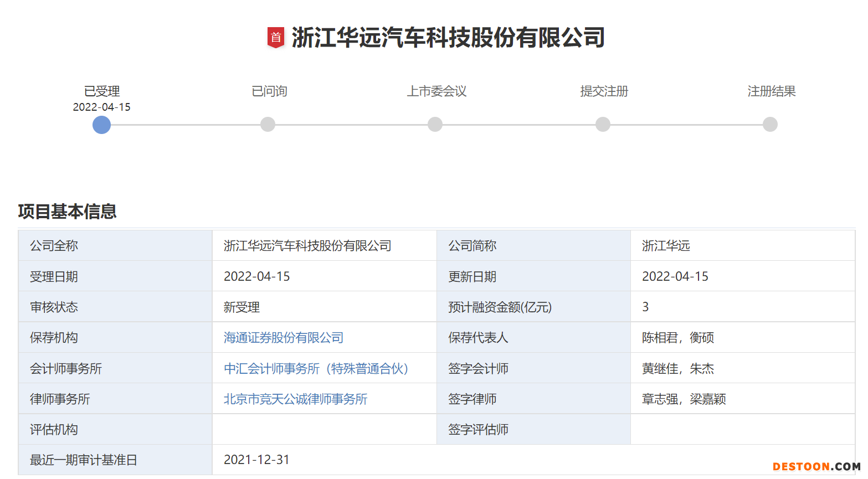Click the 已问询 progress node circle
The height and width of the screenshot is (479, 868).
click(268, 125)
